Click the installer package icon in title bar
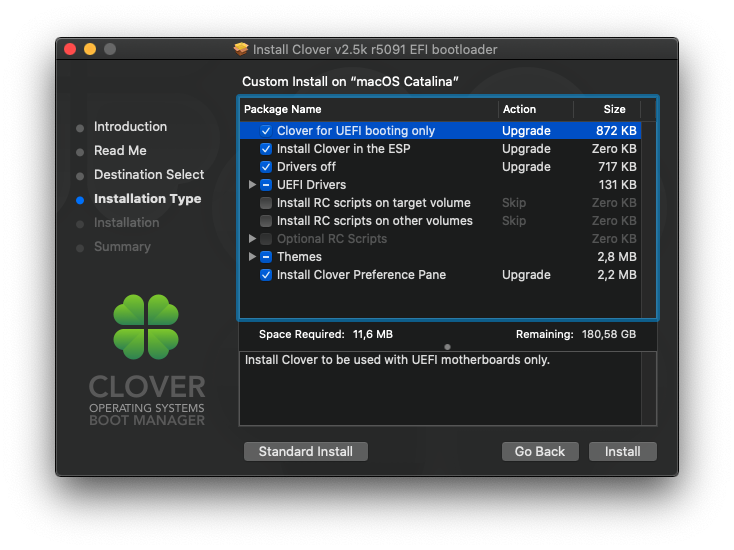The height and width of the screenshot is (550, 734). pos(241,49)
